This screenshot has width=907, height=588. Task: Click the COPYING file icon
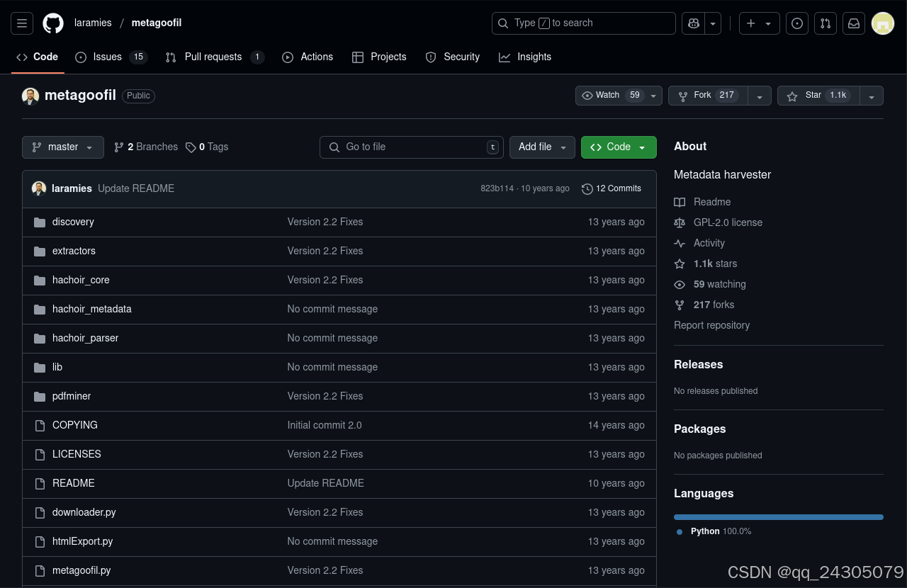[40, 425]
